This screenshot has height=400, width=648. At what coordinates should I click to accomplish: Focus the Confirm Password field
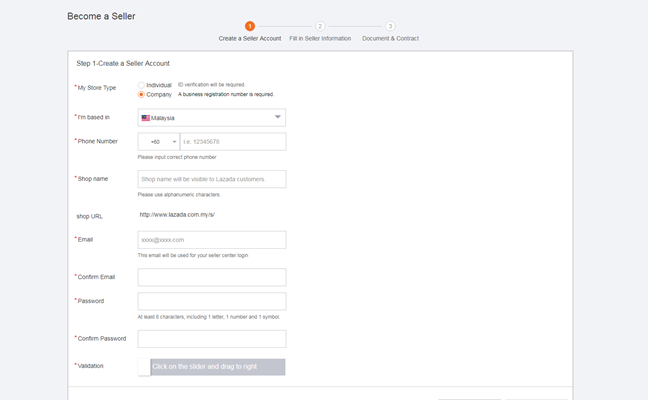pos(211,339)
